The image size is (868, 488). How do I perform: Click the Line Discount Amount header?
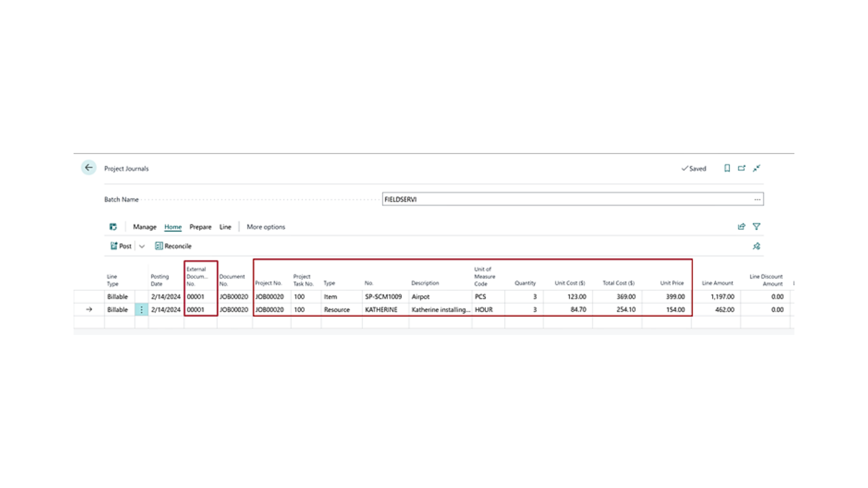pos(766,280)
